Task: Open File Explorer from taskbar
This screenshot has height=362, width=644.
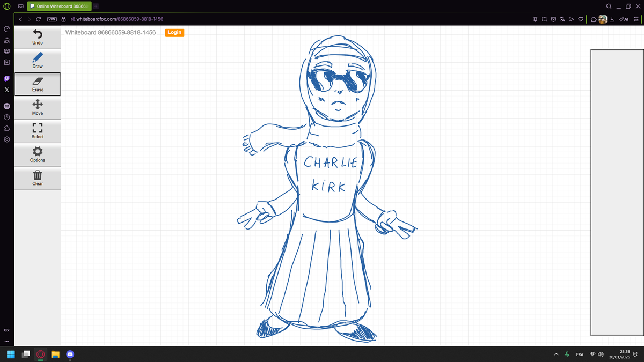Action: pyautogui.click(x=55, y=354)
